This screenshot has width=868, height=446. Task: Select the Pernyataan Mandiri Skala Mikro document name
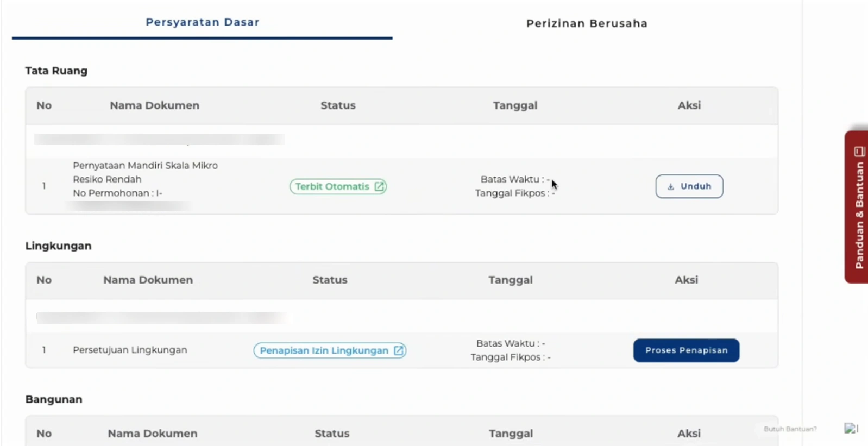point(145,172)
